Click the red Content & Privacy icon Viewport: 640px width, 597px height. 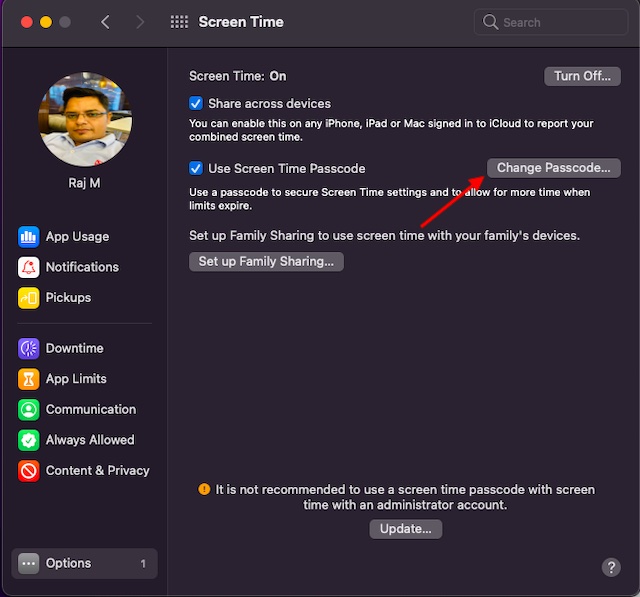pos(28,471)
